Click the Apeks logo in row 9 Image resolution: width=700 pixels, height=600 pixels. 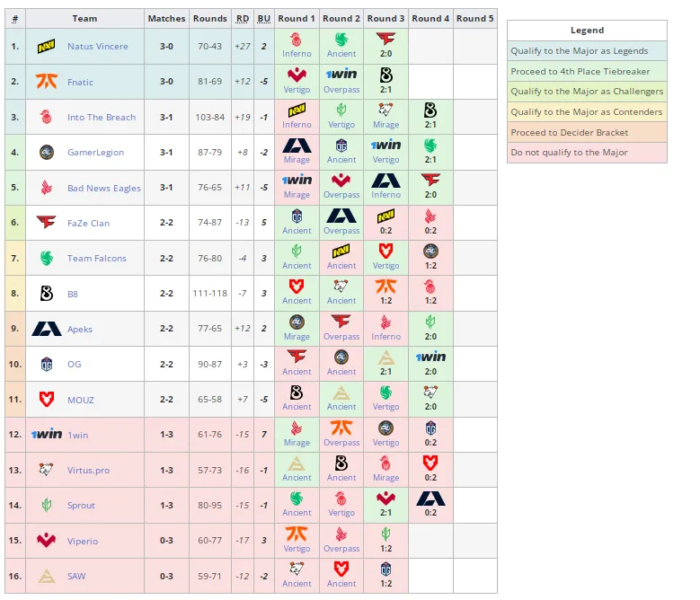(47, 329)
